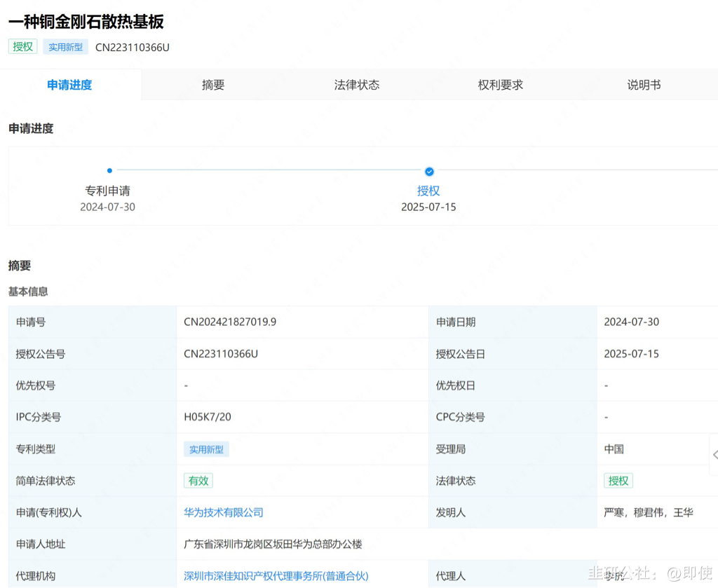Viewport: 718px width, 588px height.
Task: Click the 实用新型 tag in 专利类型 row
Action: coord(206,449)
